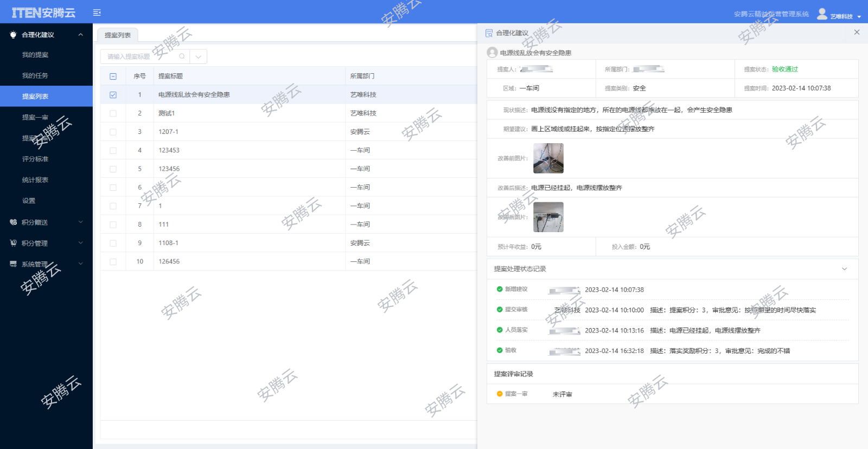View the 改善前图片 thumbnail

548,158
